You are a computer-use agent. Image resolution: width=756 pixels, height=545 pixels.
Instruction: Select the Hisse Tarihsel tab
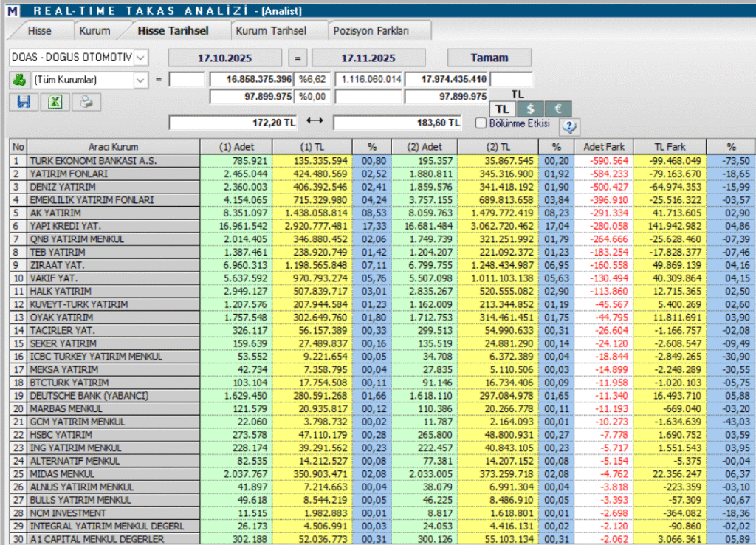[173, 31]
